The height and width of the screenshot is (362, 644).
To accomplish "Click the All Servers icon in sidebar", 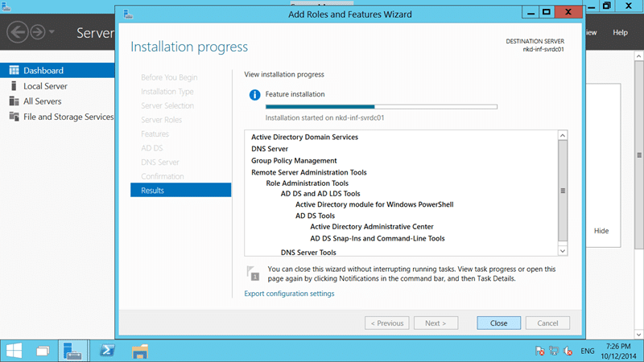I will tap(14, 101).
